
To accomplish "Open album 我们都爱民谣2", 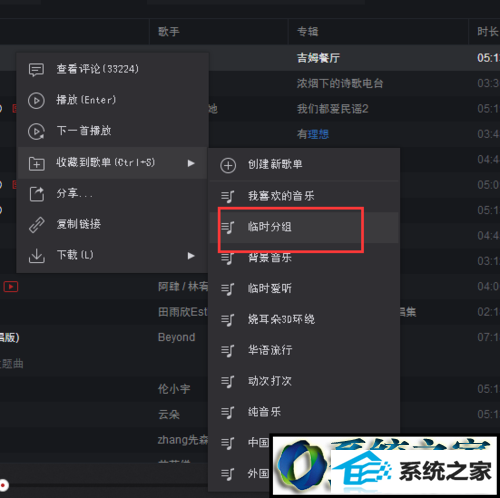I will pos(333,109).
